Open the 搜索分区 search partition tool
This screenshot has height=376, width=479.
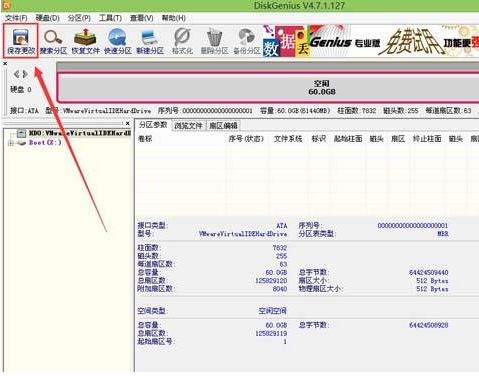(53, 41)
